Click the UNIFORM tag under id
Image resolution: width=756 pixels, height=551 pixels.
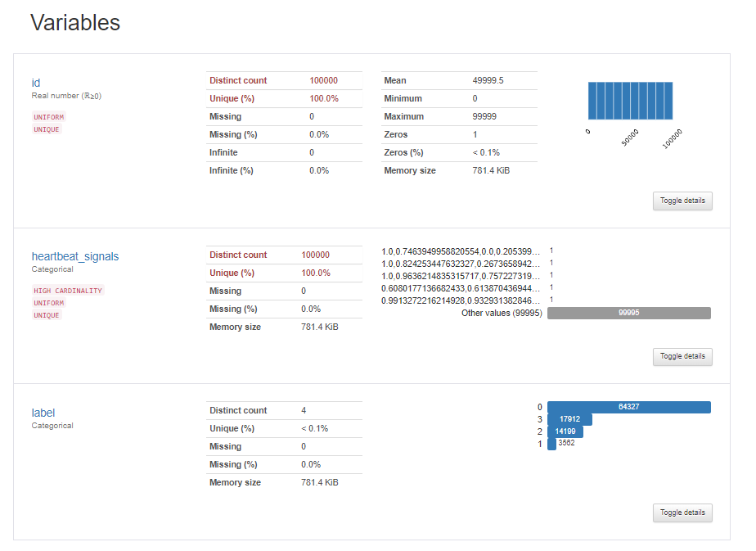(49, 117)
